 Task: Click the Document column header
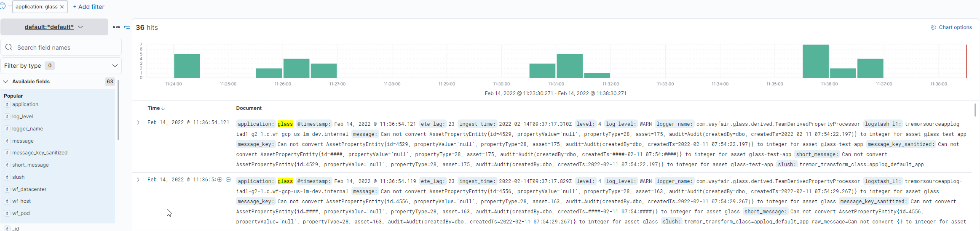(x=249, y=108)
